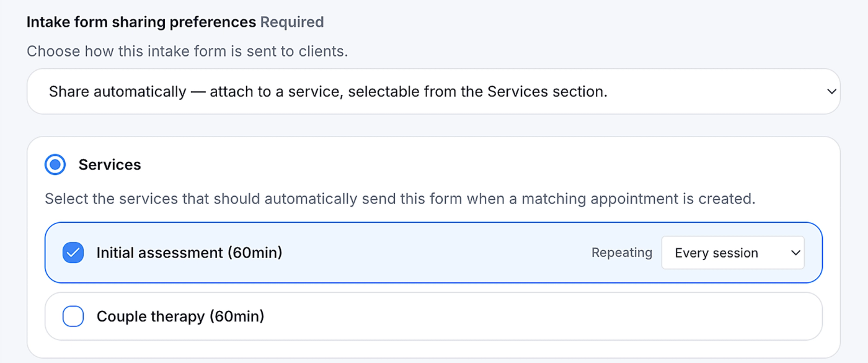Click the Intake form sharing preferences heading
Viewport: 868px width, 363px height.
141,22
